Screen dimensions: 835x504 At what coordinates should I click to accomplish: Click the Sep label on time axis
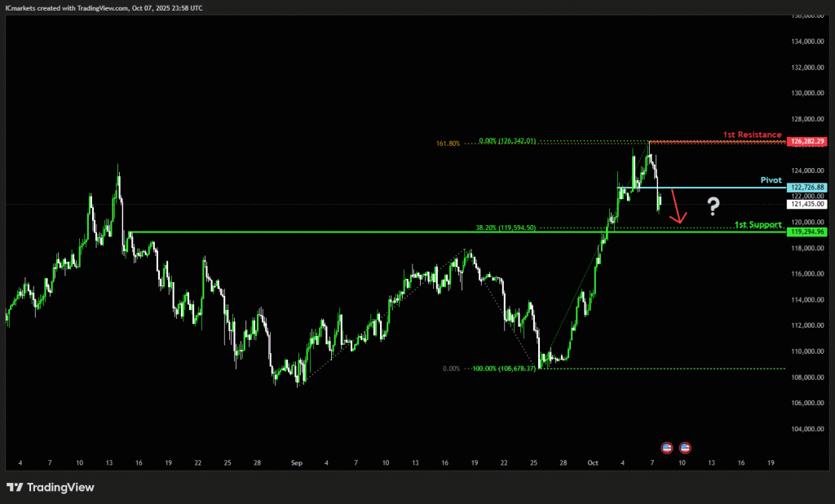(x=296, y=462)
